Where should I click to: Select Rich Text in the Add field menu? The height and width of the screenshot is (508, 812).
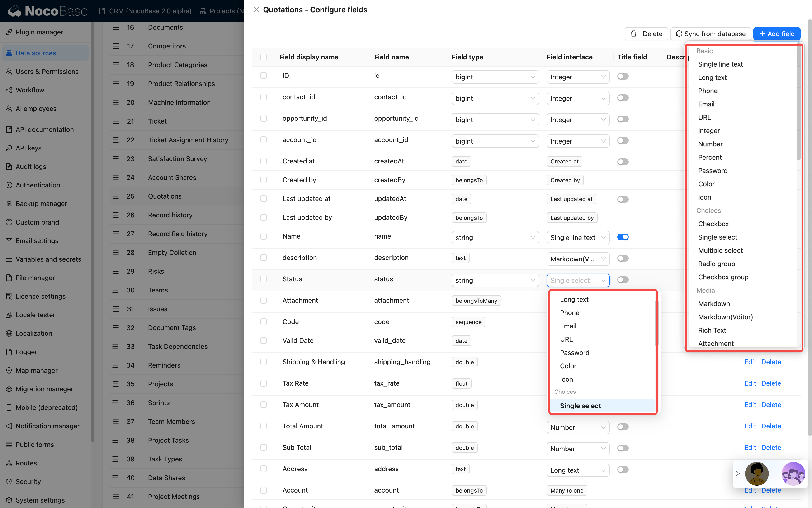[712, 330]
